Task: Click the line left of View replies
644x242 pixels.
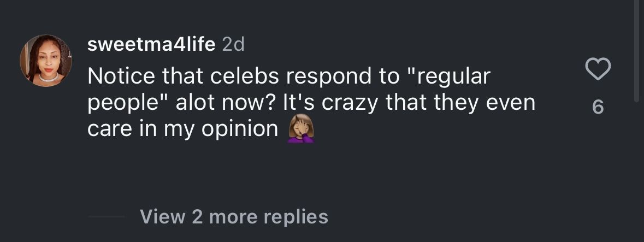Action: click(x=107, y=217)
